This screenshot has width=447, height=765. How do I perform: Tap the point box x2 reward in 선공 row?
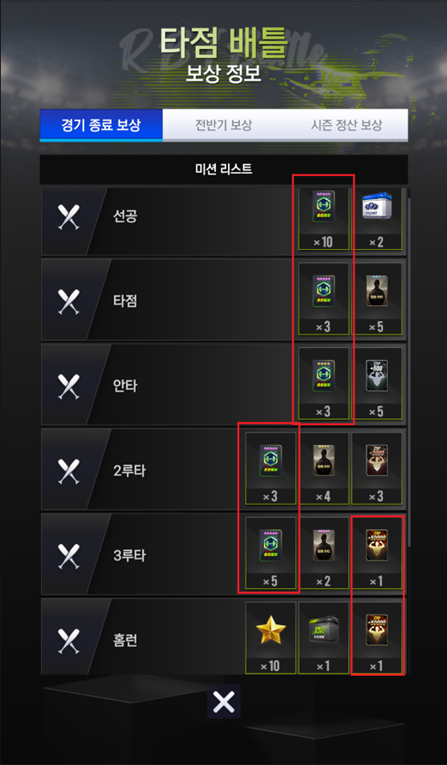point(376,218)
